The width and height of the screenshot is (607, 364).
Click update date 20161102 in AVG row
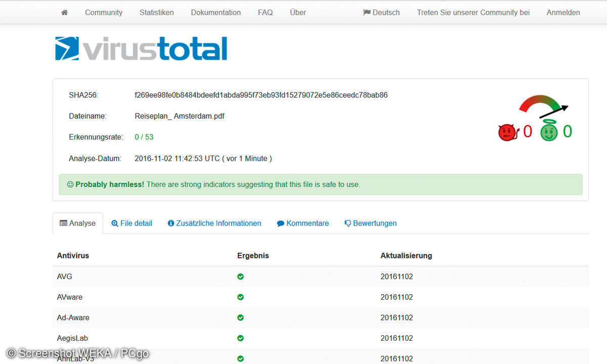tap(397, 277)
